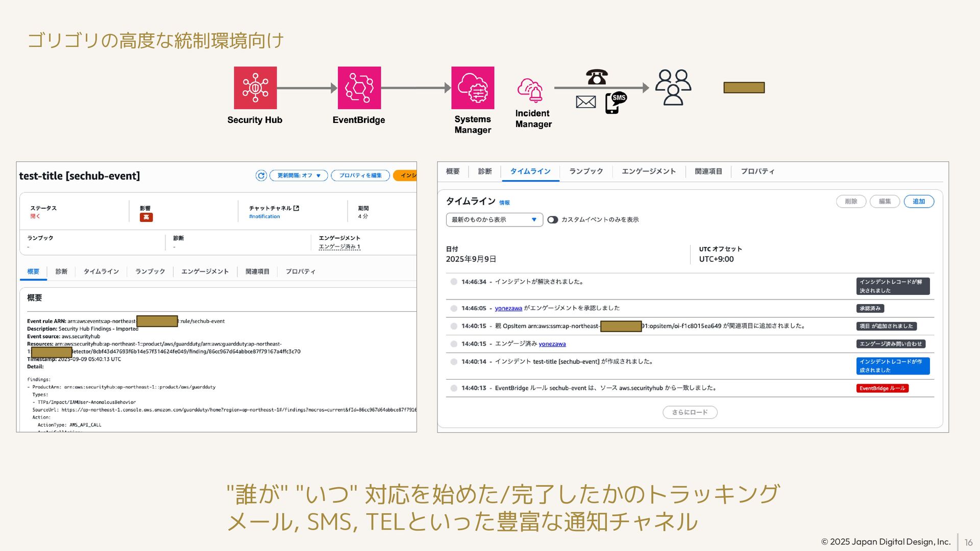The height and width of the screenshot is (551, 980).
Task: Open the プロパティ tab in the right panel
Action: pyautogui.click(x=757, y=171)
